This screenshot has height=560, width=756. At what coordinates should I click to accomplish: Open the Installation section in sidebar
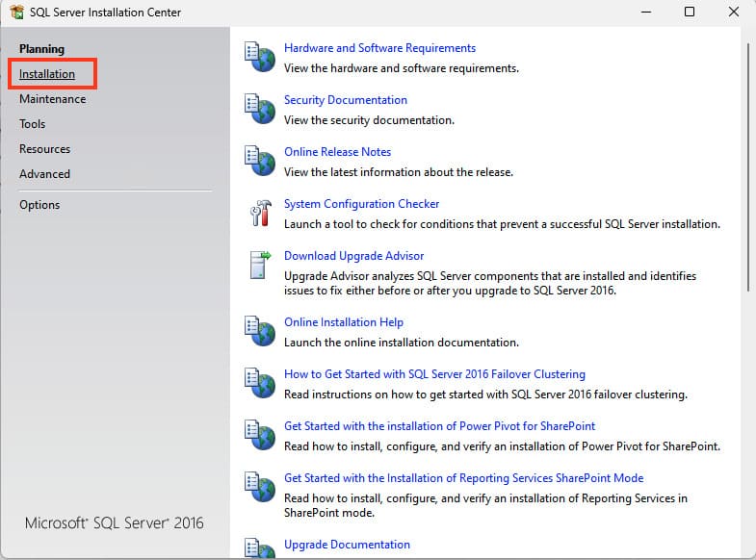[47, 74]
